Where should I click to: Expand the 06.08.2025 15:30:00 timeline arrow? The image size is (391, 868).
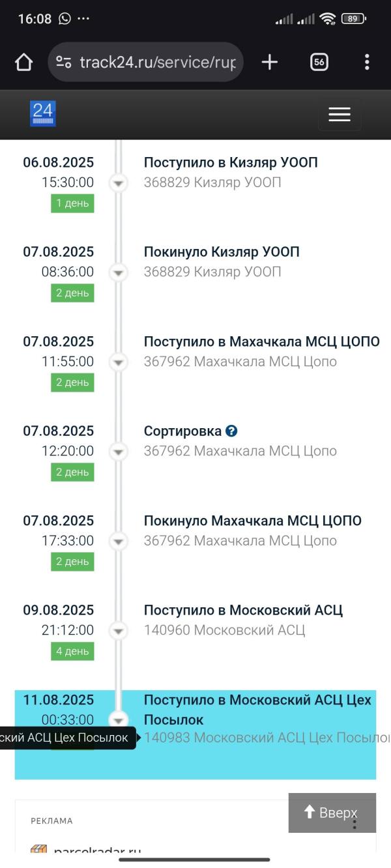click(118, 184)
